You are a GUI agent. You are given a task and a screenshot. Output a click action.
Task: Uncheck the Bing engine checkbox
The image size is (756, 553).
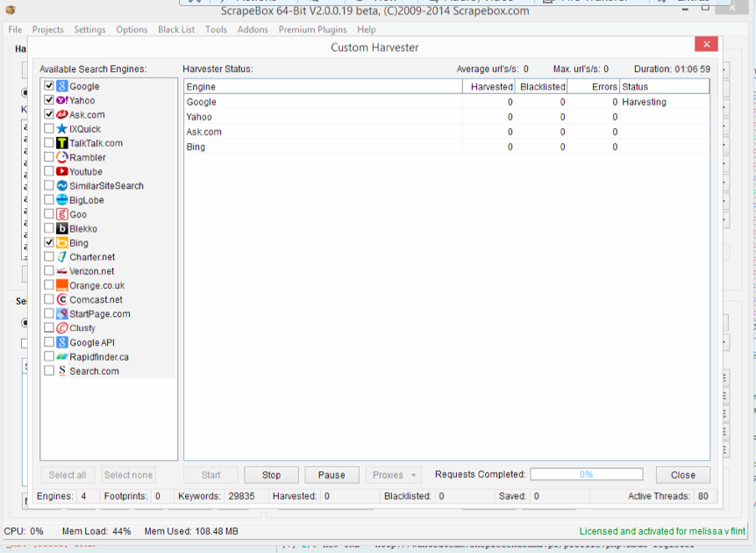[x=49, y=242]
